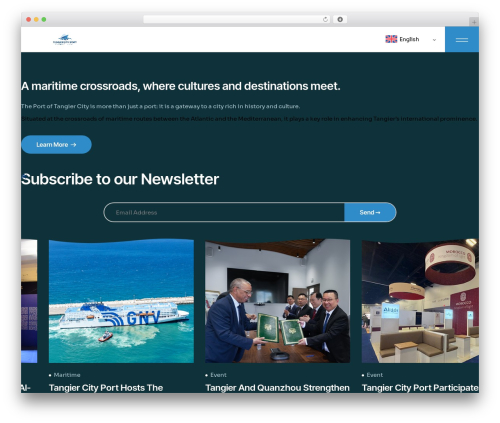Click the 'Subscribe to our Newsletter' heading
The image size is (500, 423).
coord(120,179)
